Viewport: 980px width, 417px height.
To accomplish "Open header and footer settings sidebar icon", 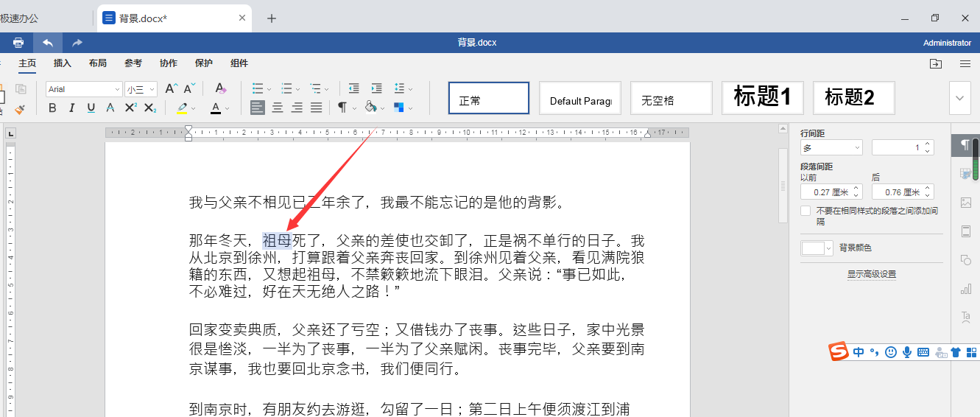I will tap(965, 231).
